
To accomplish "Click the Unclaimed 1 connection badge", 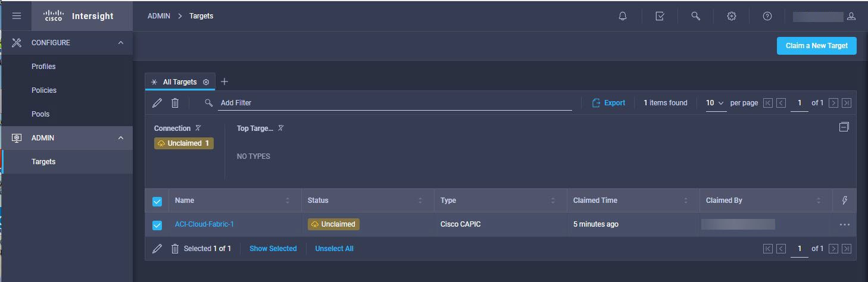I will coord(183,143).
